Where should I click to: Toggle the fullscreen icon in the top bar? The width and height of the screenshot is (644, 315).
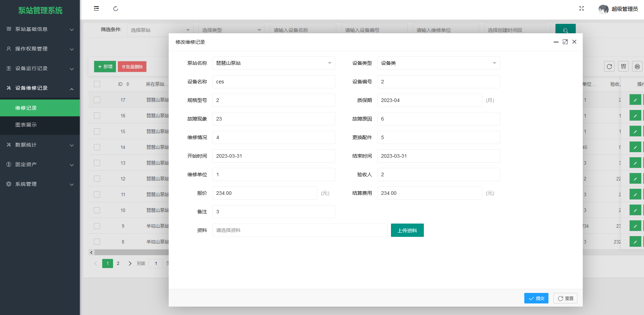point(581,8)
